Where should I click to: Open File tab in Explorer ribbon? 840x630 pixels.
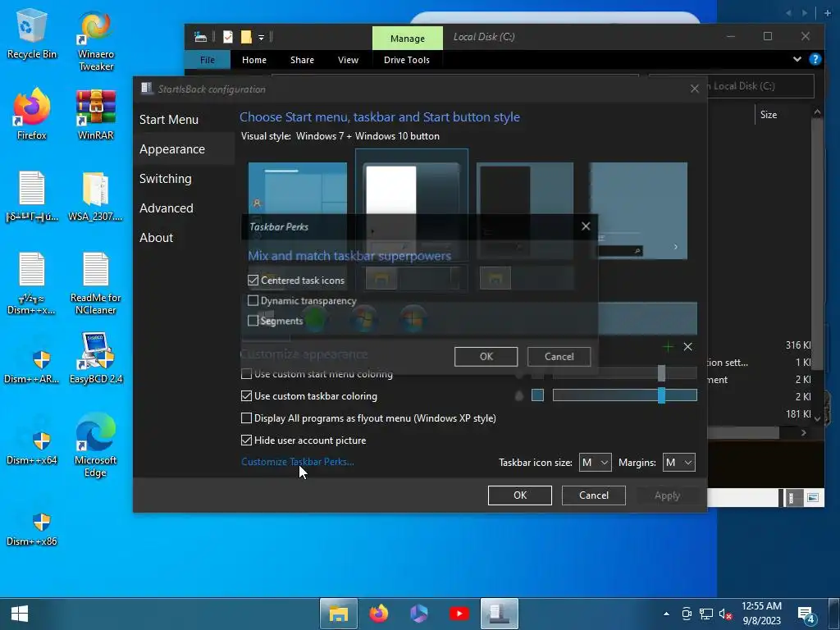click(208, 59)
